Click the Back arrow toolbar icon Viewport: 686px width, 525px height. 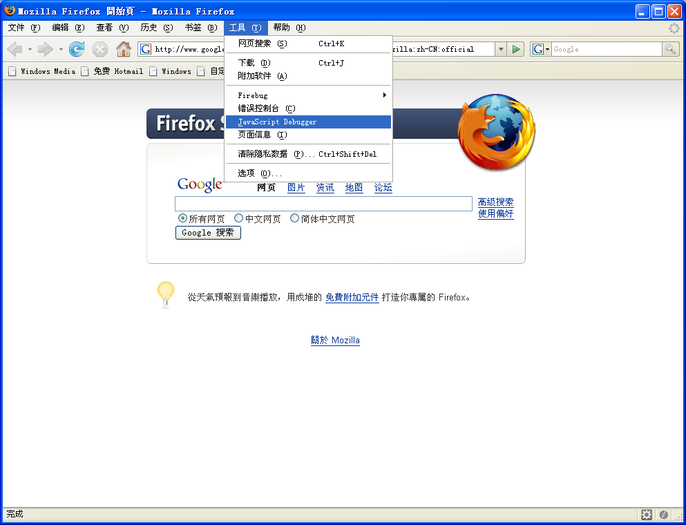pos(15,49)
